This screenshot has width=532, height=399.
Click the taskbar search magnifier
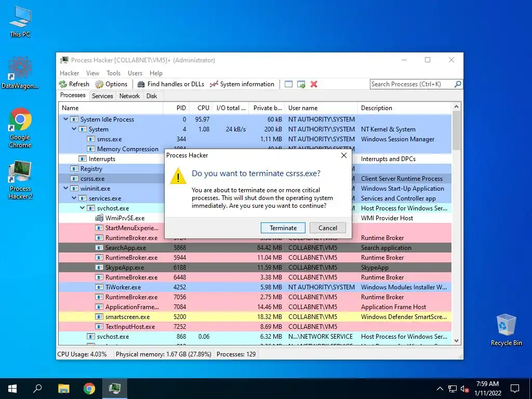[x=37, y=389]
